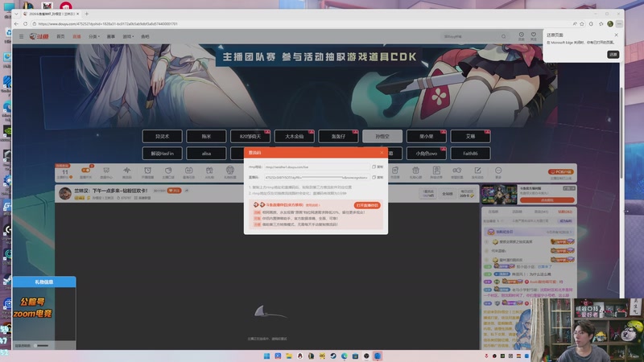
Task: Open the 直播 navigation item
Action: point(76,36)
